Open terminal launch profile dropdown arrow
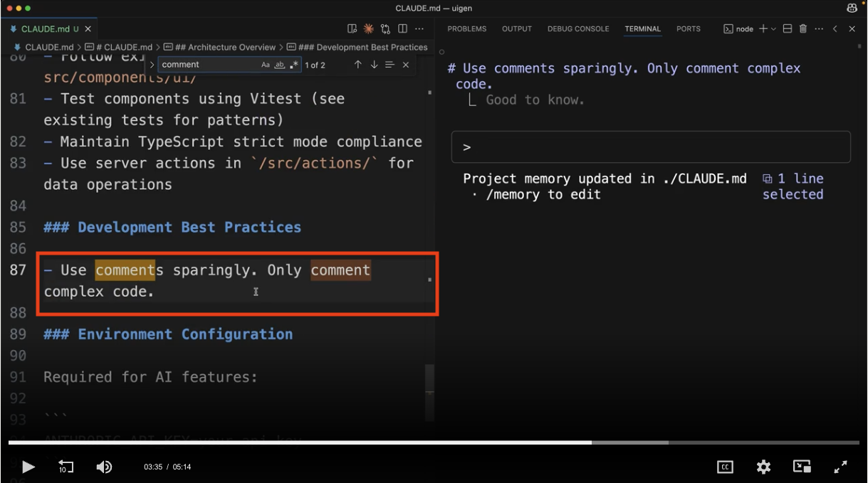Image resolution: width=868 pixels, height=483 pixels. [x=773, y=29]
